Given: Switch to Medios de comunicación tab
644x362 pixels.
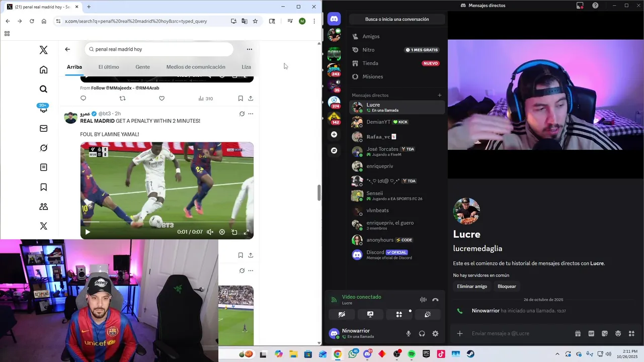Looking at the screenshot, I should pyautogui.click(x=196, y=67).
